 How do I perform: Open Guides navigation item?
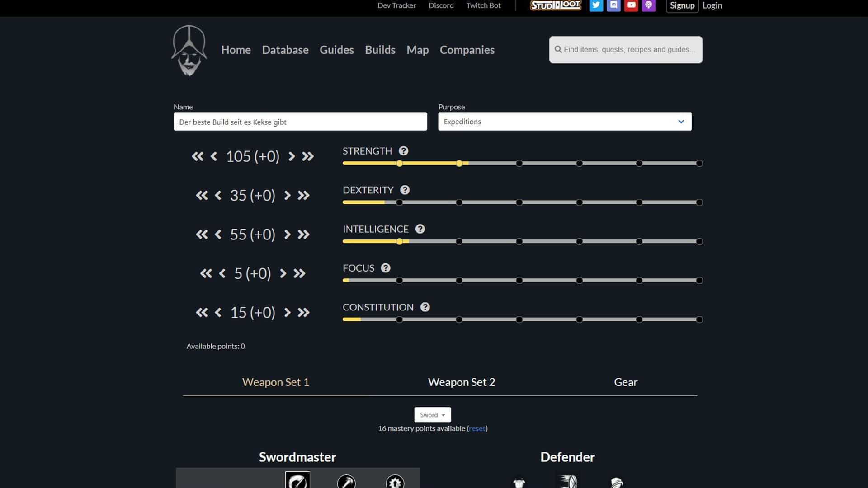pos(337,50)
